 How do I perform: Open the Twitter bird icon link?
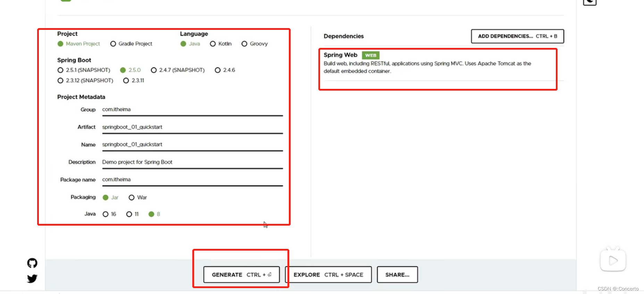tap(32, 279)
